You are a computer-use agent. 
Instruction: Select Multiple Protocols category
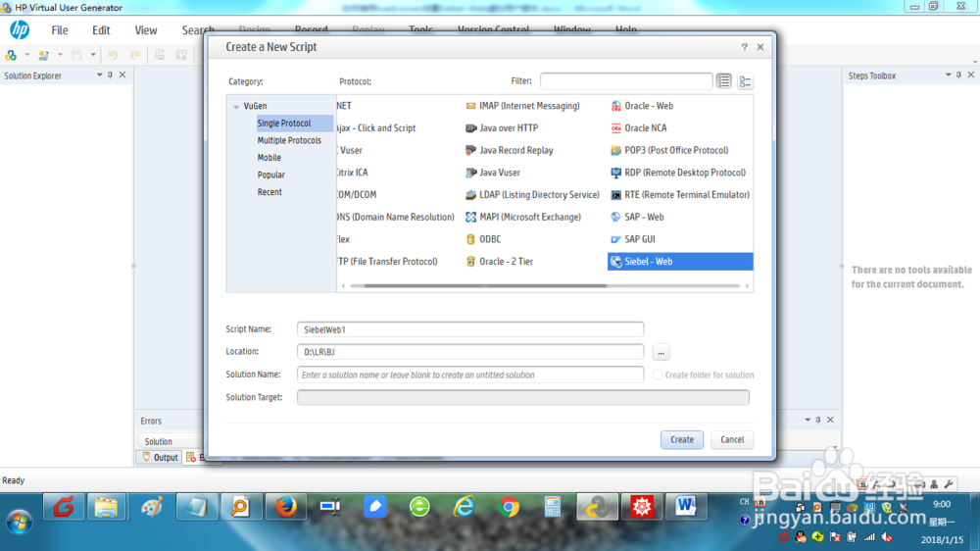289,140
